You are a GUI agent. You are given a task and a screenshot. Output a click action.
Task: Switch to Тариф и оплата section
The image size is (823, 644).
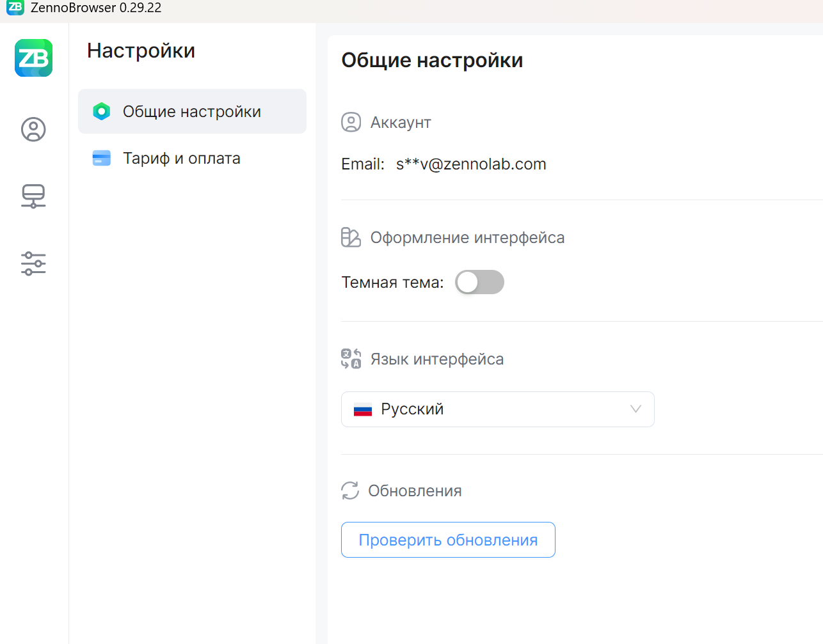pos(182,158)
